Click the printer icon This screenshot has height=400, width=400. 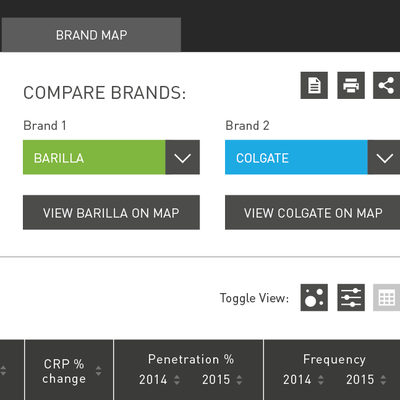pyautogui.click(x=351, y=85)
